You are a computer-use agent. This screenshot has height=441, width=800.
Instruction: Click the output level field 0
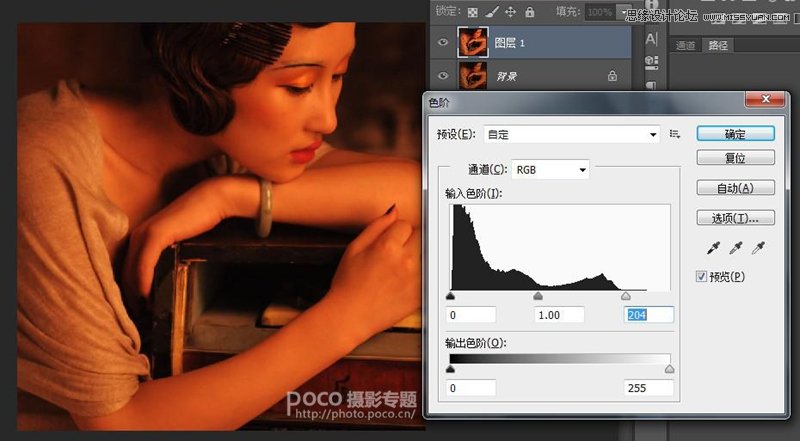471,388
